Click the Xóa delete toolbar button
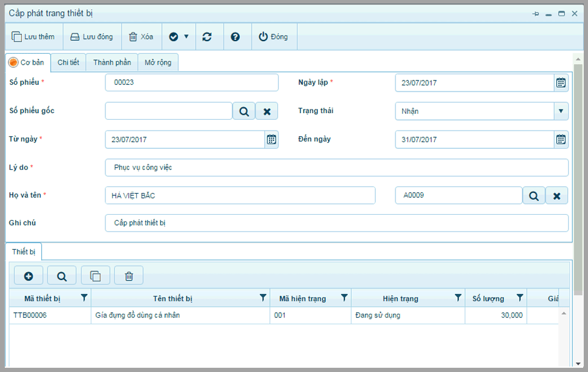The width and height of the screenshot is (588, 372). coord(141,37)
